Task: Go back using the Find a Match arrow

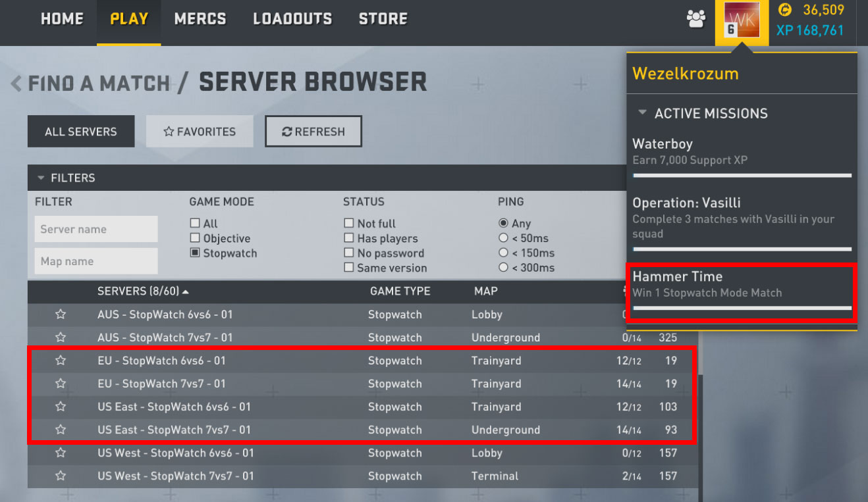Action: click(x=16, y=84)
